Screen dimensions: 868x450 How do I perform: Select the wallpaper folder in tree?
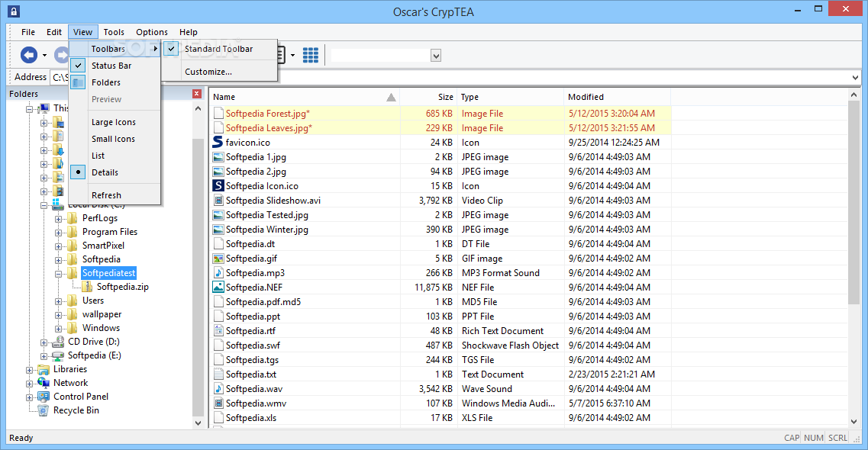pyautogui.click(x=102, y=314)
